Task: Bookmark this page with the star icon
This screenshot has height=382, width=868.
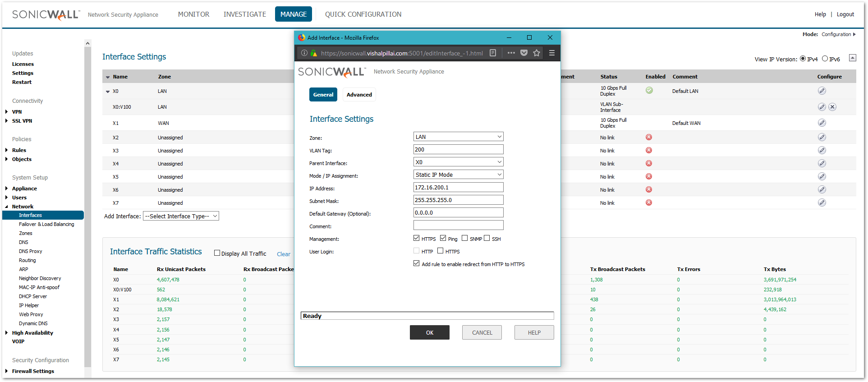Action: click(x=537, y=53)
